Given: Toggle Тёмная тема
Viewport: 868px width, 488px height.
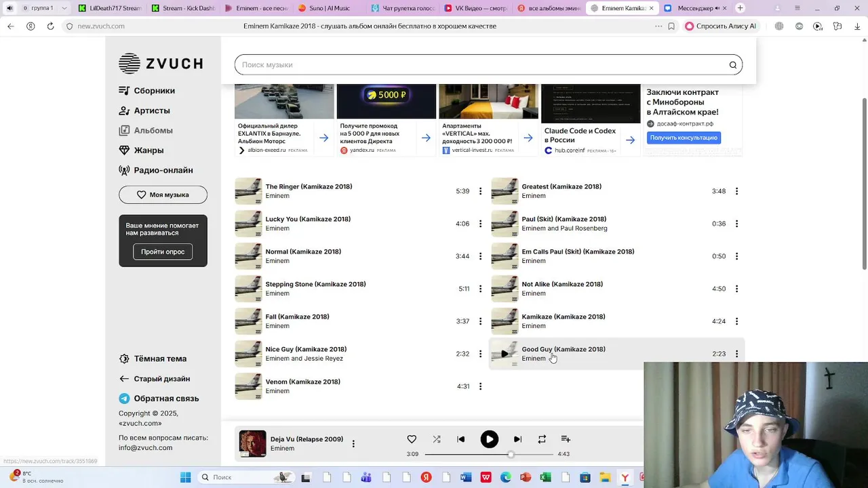Looking at the screenshot, I should click(x=153, y=359).
